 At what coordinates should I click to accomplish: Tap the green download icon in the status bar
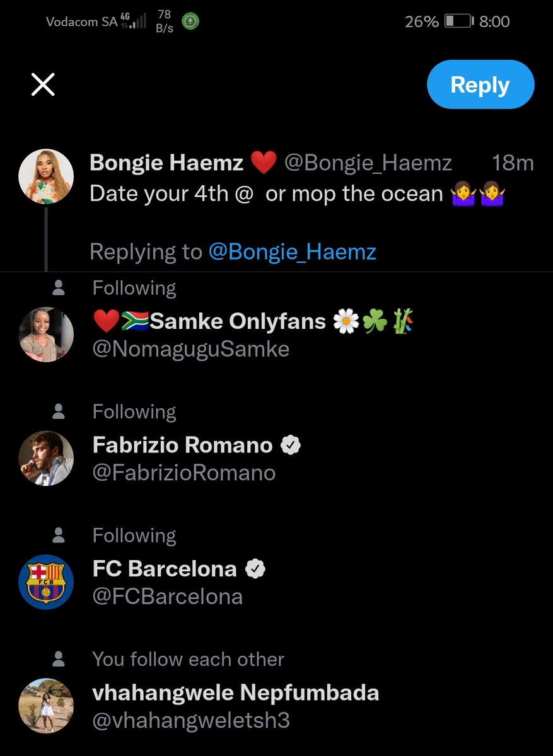pos(191,21)
